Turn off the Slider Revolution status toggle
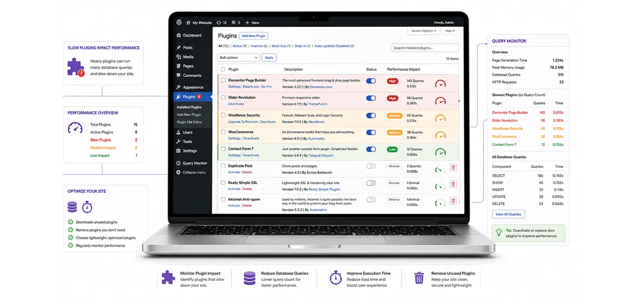 click(371, 98)
